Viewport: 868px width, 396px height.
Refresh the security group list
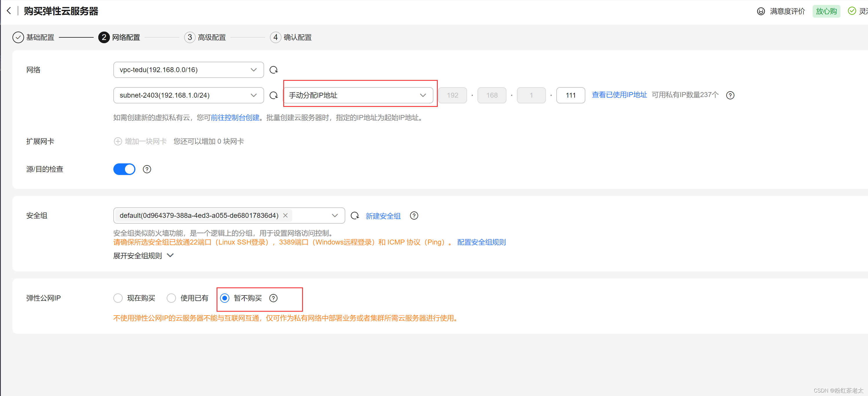point(355,216)
